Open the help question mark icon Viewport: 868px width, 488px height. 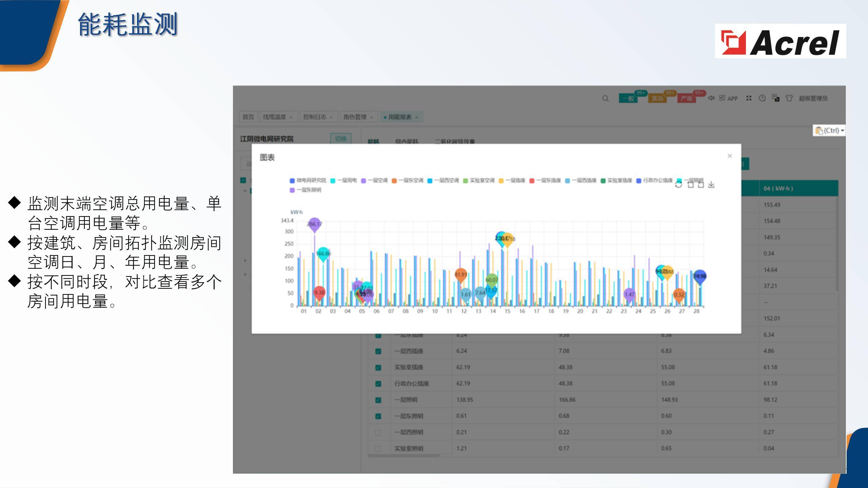(762, 98)
